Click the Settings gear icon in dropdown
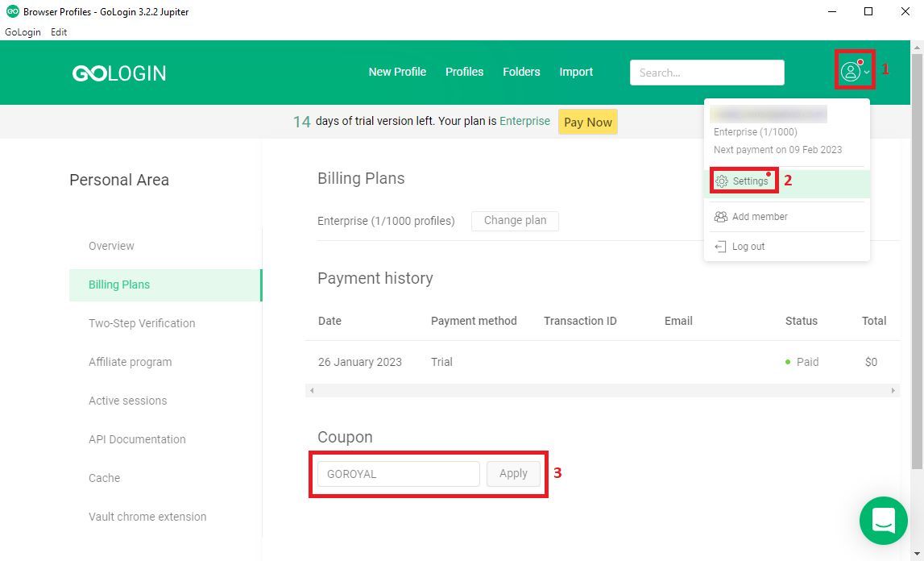The image size is (924, 561). pyautogui.click(x=721, y=181)
